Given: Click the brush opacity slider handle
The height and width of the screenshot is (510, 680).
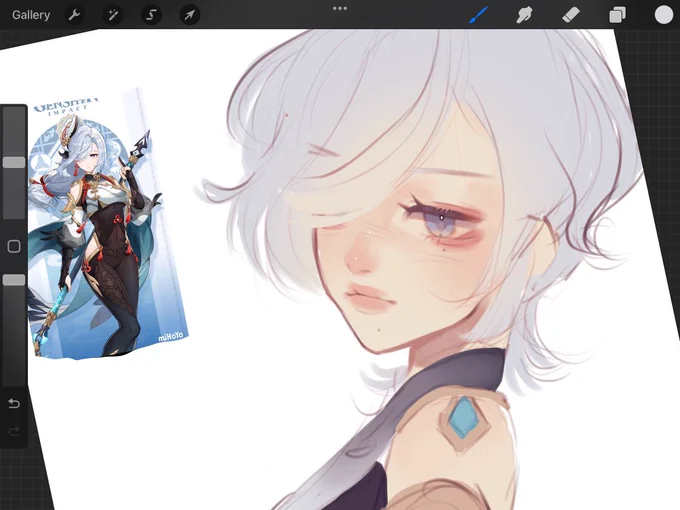Looking at the screenshot, I should coord(14,280).
